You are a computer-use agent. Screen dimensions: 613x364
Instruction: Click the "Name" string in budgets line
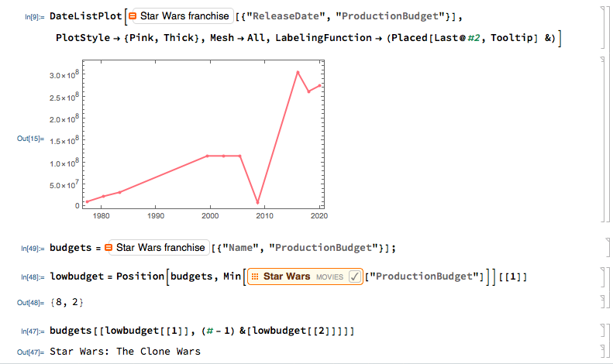point(240,248)
